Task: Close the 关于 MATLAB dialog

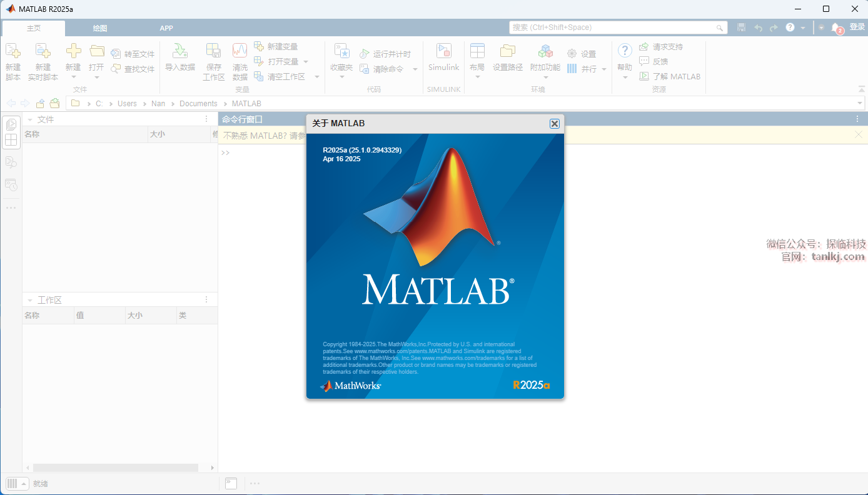Action: tap(554, 124)
